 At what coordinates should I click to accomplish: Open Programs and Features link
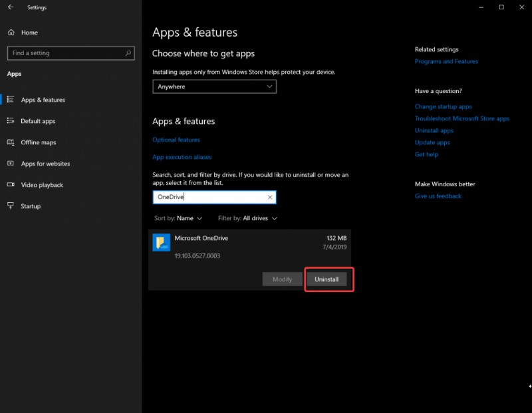pos(446,61)
